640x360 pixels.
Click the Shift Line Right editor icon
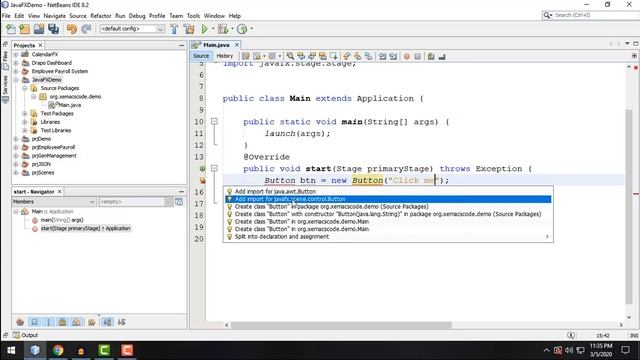[x=393, y=56]
